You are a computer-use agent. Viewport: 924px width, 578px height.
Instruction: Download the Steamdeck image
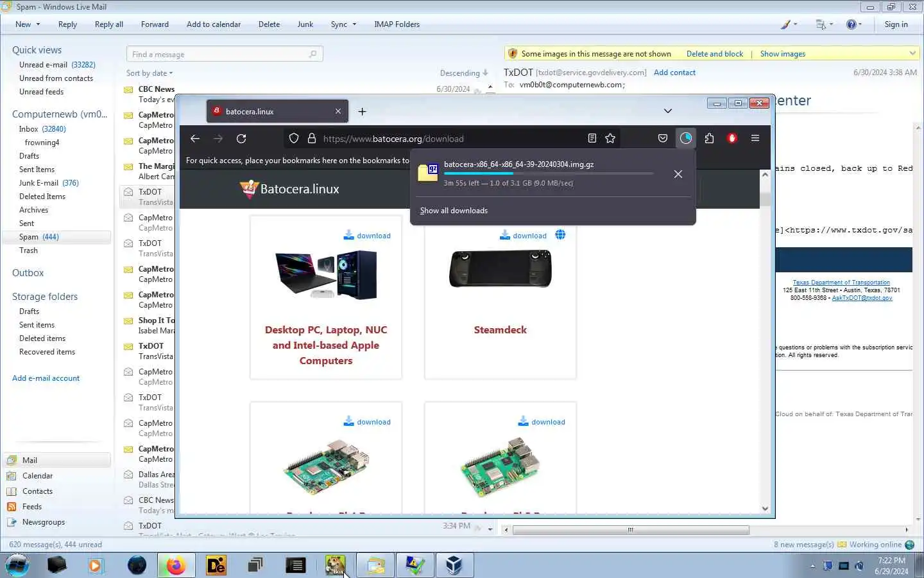tap(524, 236)
